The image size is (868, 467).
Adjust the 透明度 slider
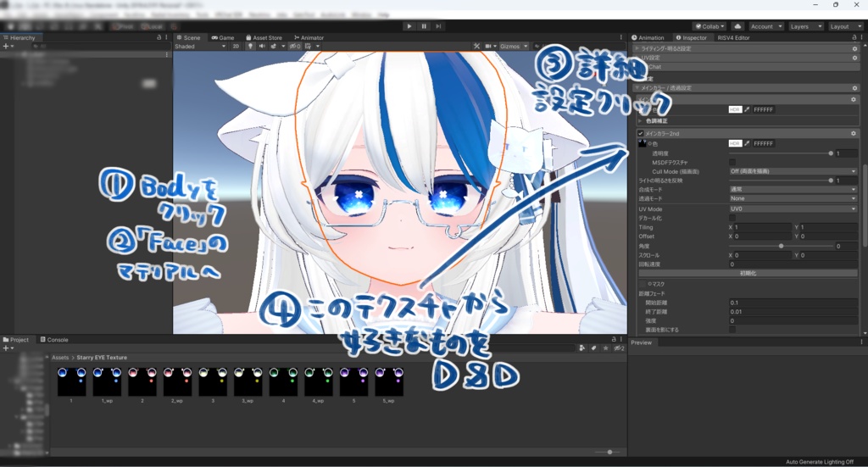781,153
